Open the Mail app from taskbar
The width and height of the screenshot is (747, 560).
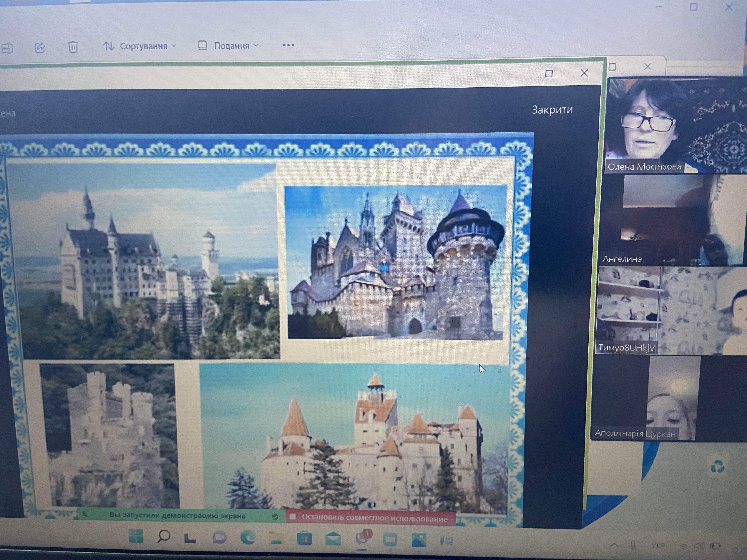point(333,539)
